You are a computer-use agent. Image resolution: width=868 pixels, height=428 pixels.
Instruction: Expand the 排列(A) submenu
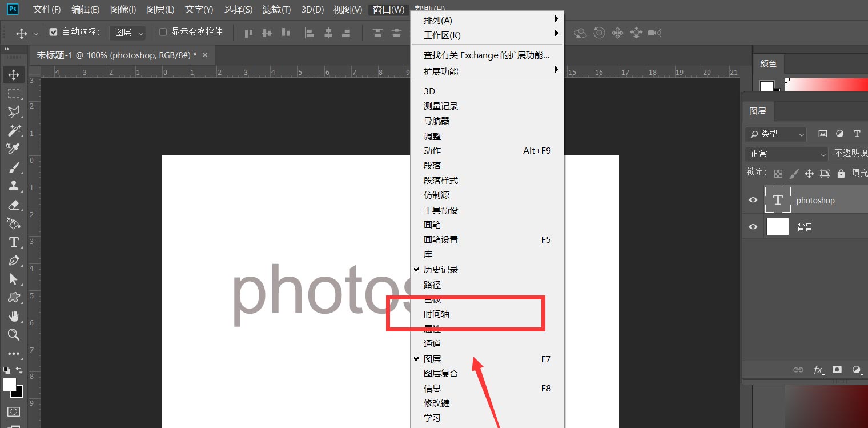pyautogui.click(x=487, y=20)
